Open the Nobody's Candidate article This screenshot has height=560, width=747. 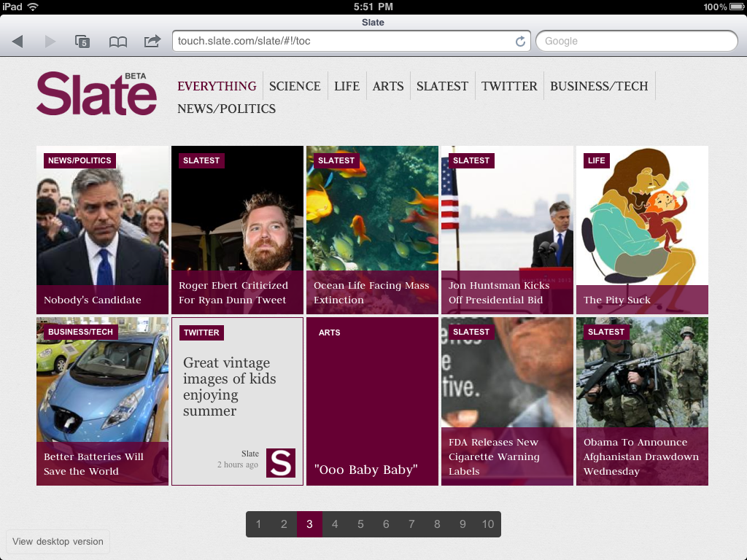[102, 230]
